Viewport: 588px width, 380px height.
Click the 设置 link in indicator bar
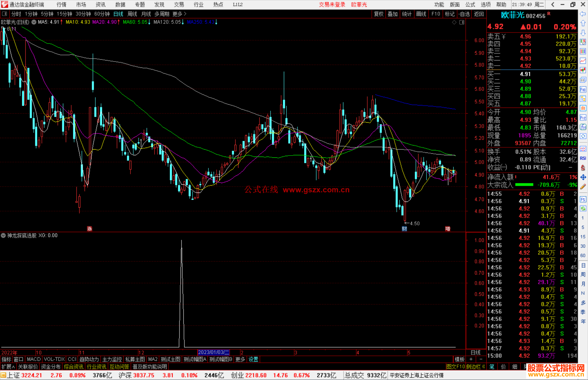[x=253, y=359]
